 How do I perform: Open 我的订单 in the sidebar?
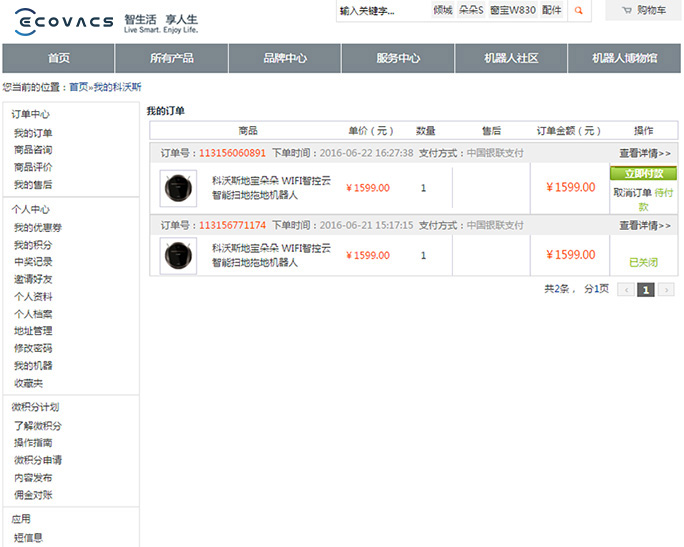[33, 133]
